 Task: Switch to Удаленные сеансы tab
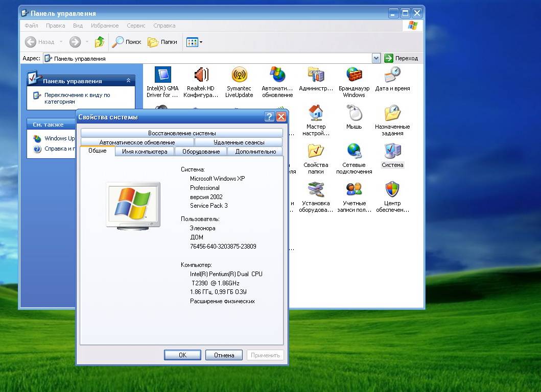point(239,142)
